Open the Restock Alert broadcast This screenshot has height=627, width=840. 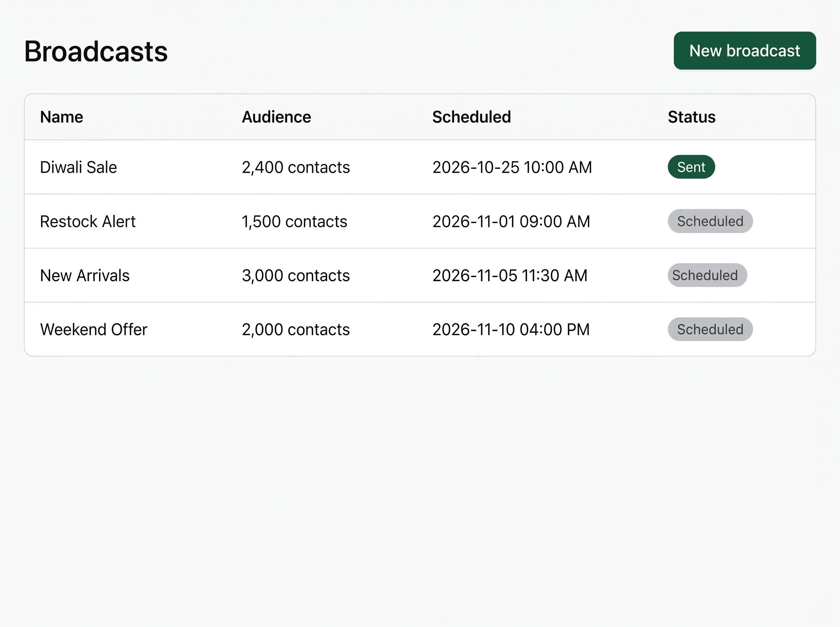click(88, 221)
